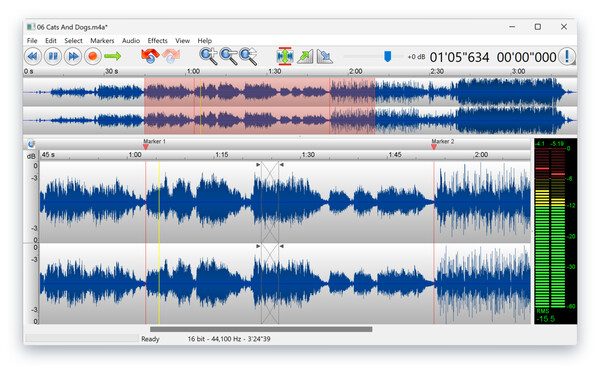The height and width of the screenshot is (375, 600).
Task: Open the Markers menu
Action: point(102,41)
